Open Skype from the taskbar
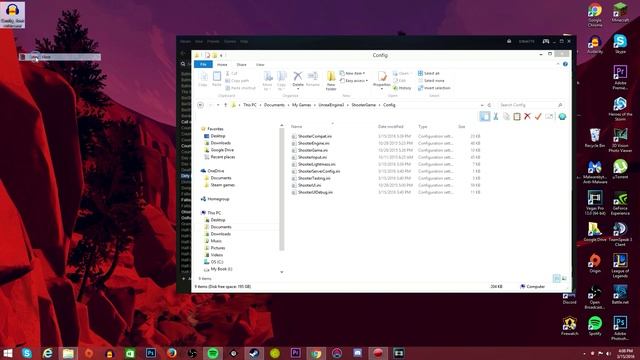Screen dimensions: 640x360 [x=27, y=353]
